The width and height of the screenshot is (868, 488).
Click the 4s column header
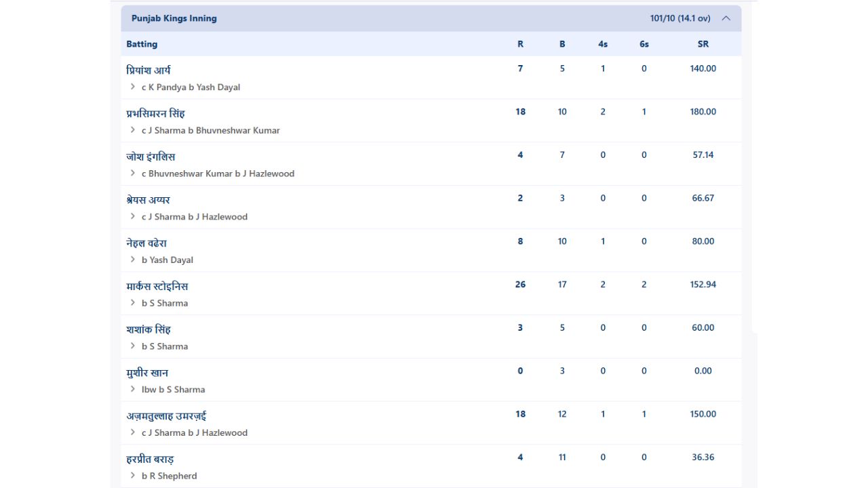[x=603, y=44]
